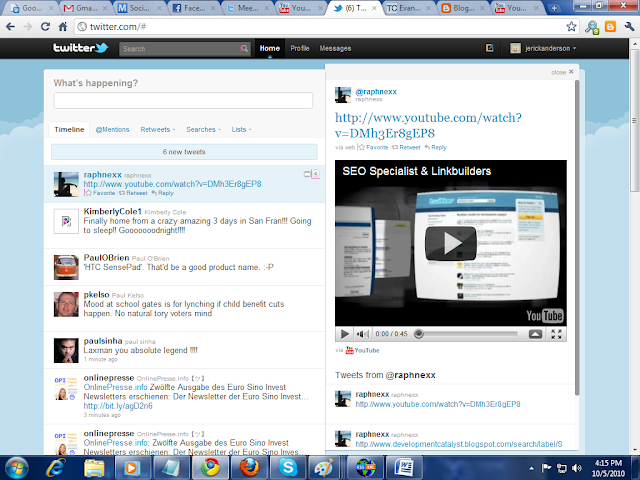Open developmentcatalyst blogspot link
This screenshot has height=480, width=640.
pyautogui.click(x=459, y=444)
